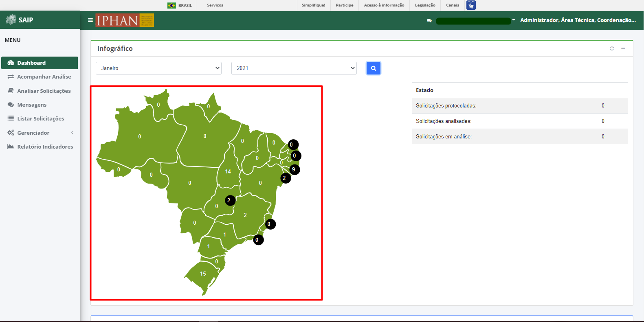644x322 pixels.
Task: Open Acompanhar Análise menu item
Action: (x=40, y=77)
